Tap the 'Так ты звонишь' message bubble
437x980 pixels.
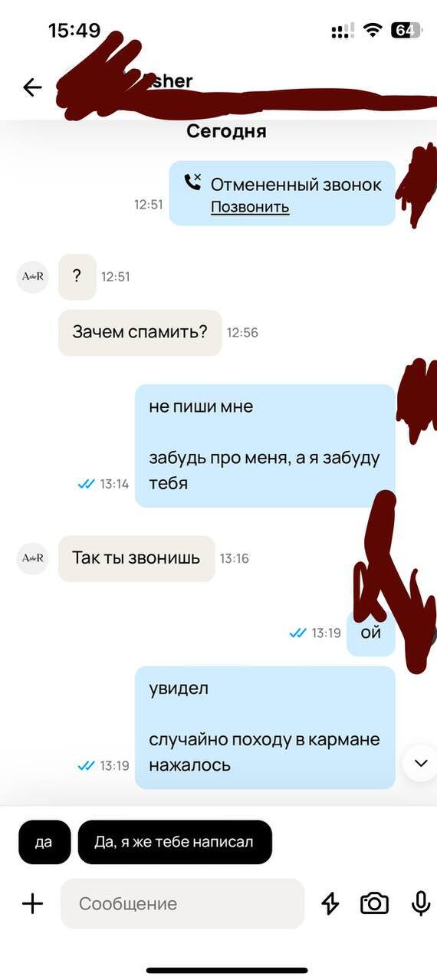pyautogui.click(x=136, y=558)
